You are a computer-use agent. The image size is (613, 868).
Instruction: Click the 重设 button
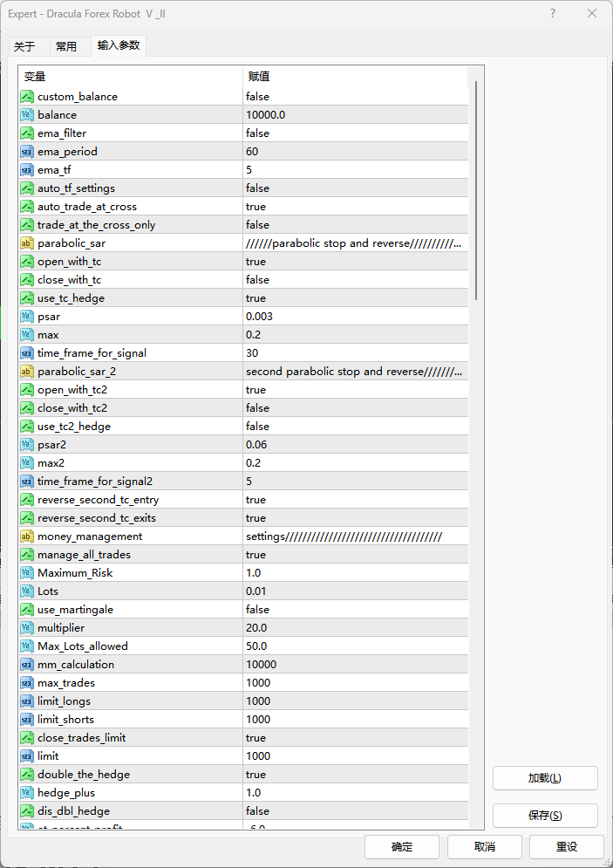[567, 847]
